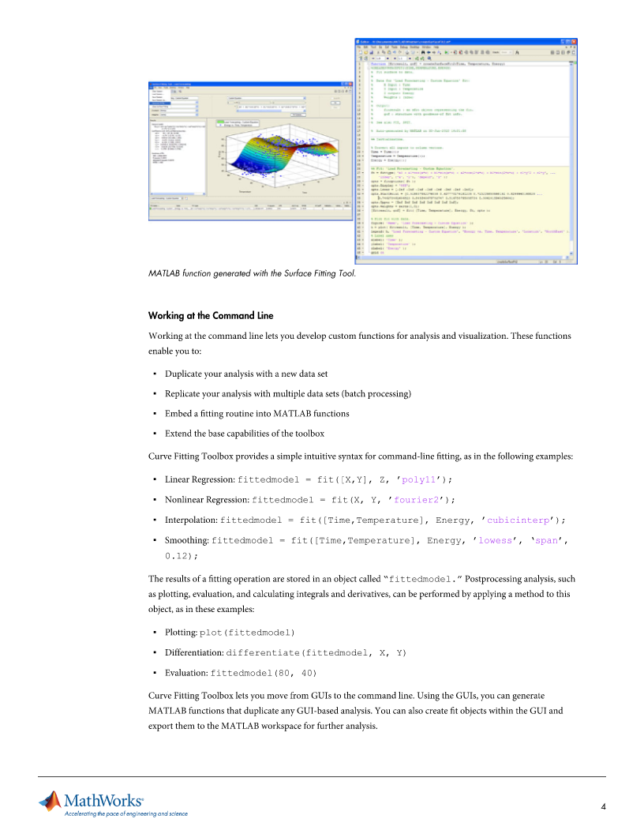Click the code 'differentiate(fittedmodel, X, Y)'

tap(316, 653)
